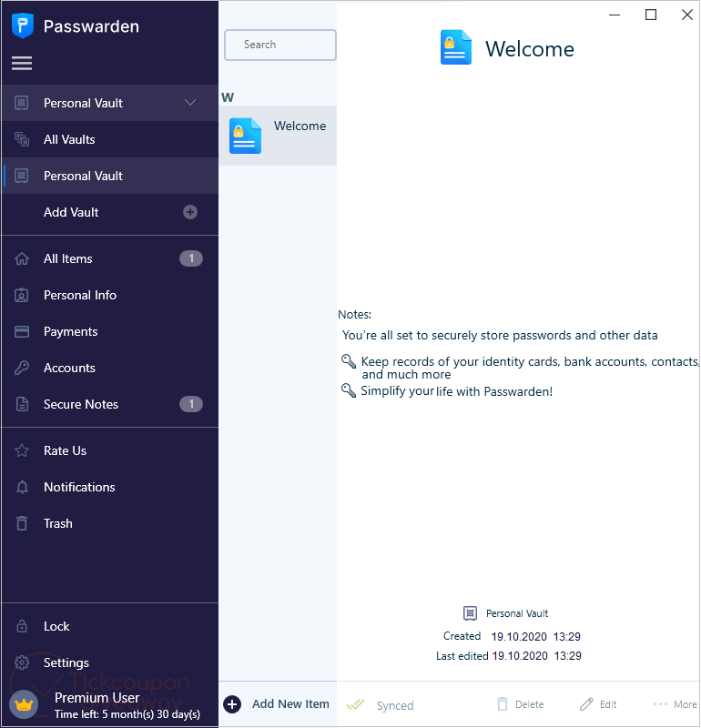701x728 pixels.
Task: Click the Payments credit card icon
Action: click(21, 331)
